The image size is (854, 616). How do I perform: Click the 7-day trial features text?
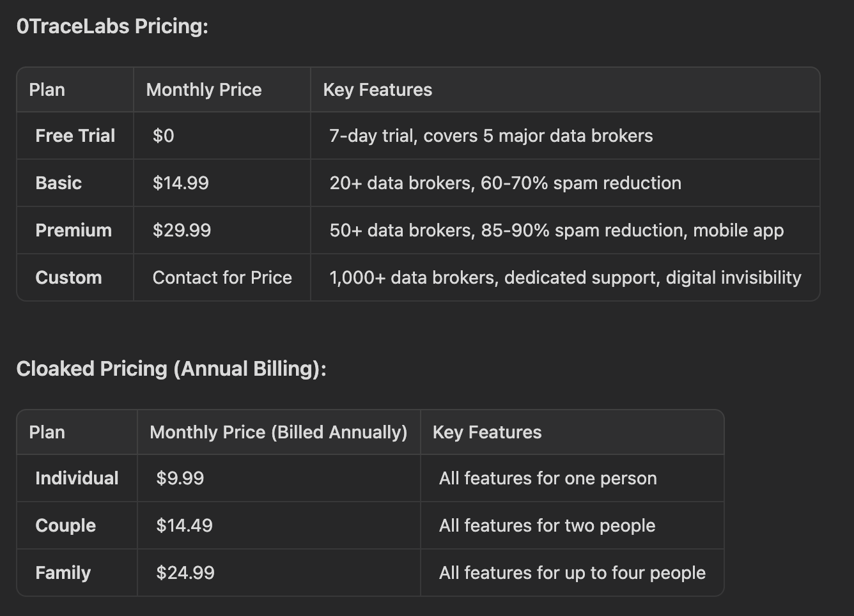[x=491, y=135]
